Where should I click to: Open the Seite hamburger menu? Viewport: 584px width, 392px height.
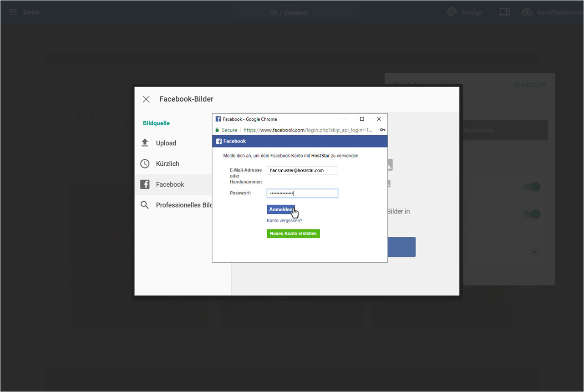point(14,12)
